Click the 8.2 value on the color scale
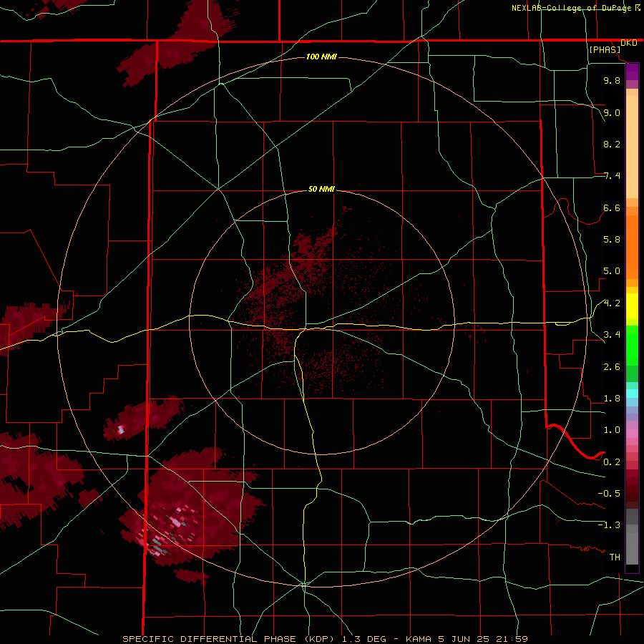 pyautogui.click(x=612, y=144)
